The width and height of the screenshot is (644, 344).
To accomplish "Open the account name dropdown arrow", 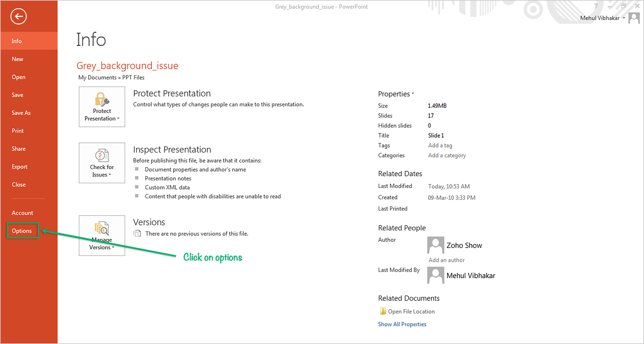I will click(624, 18).
